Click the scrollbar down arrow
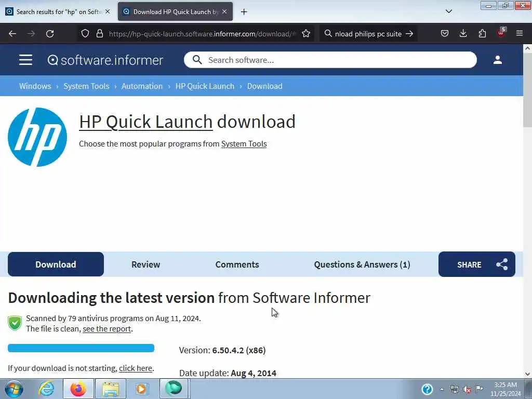This screenshot has width=532, height=399. pyautogui.click(x=528, y=374)
